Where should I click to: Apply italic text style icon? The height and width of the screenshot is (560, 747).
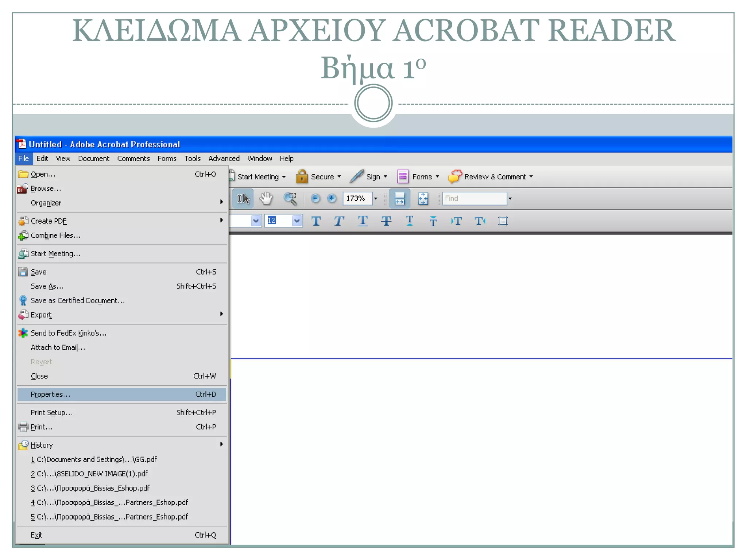[x=339, y=221]
